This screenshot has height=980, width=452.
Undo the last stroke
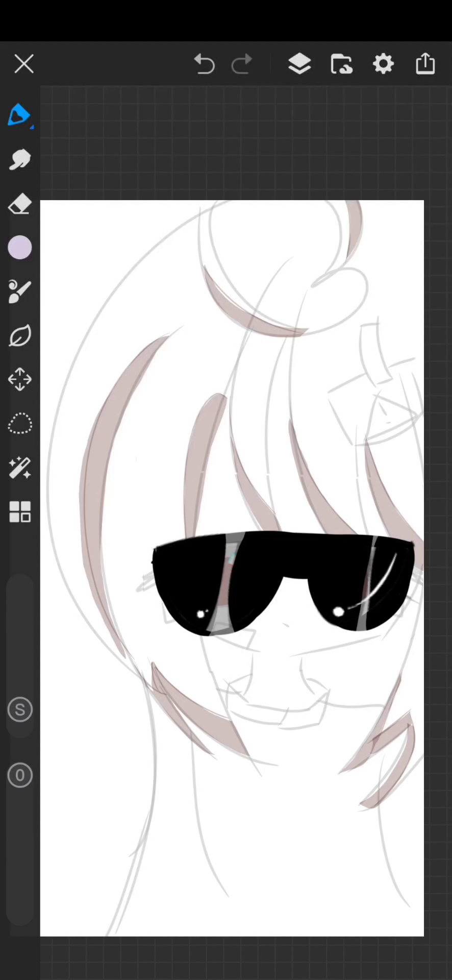205,64
